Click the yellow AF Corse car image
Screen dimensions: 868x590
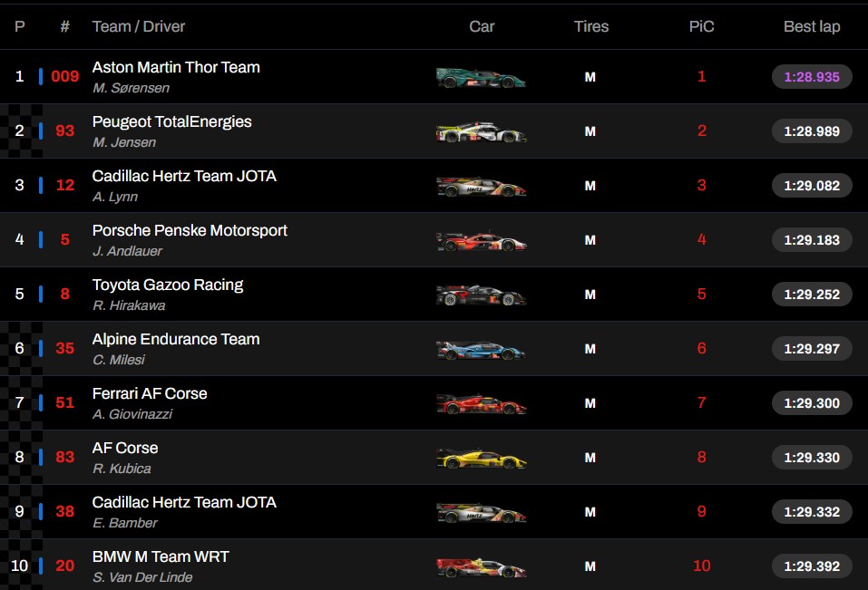coord(481,458)
